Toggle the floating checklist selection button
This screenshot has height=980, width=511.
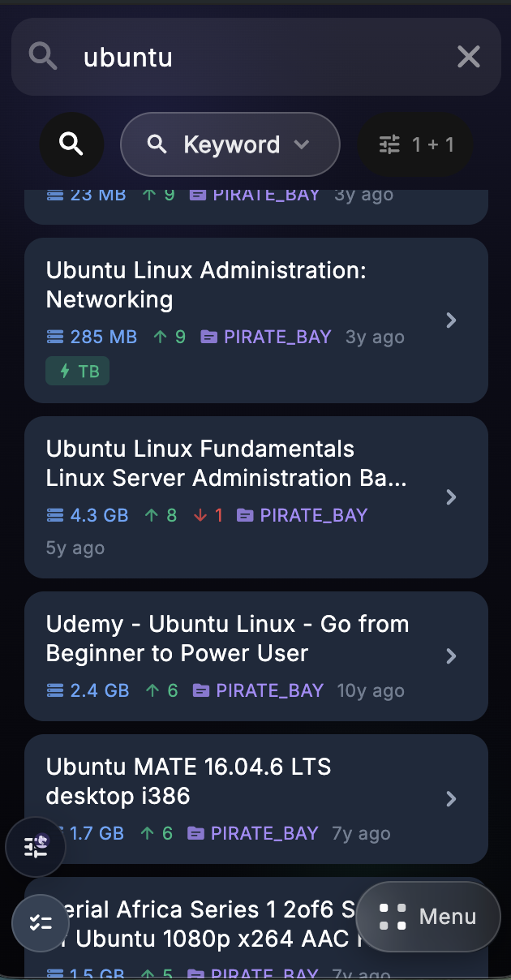pos(41,922)
